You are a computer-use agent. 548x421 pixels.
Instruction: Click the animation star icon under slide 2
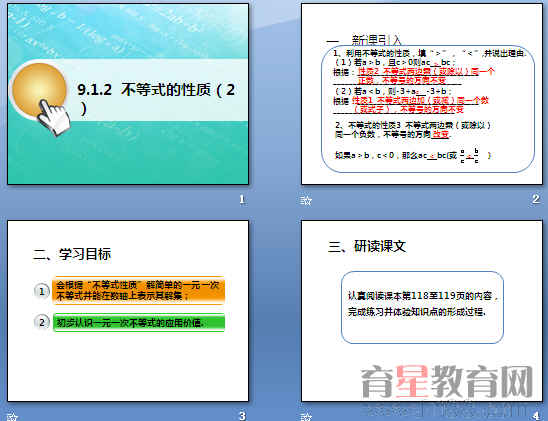click(306, 200)
